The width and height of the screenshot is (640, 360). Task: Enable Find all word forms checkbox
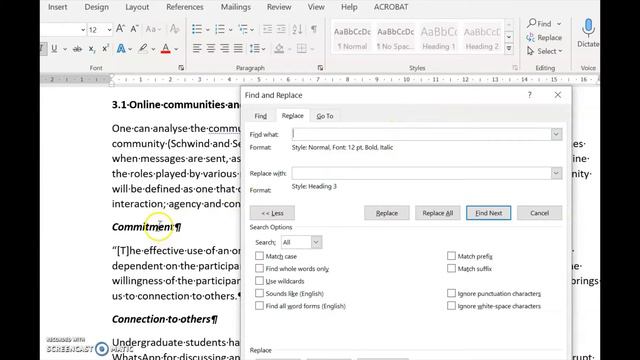(x=259, y=306)
